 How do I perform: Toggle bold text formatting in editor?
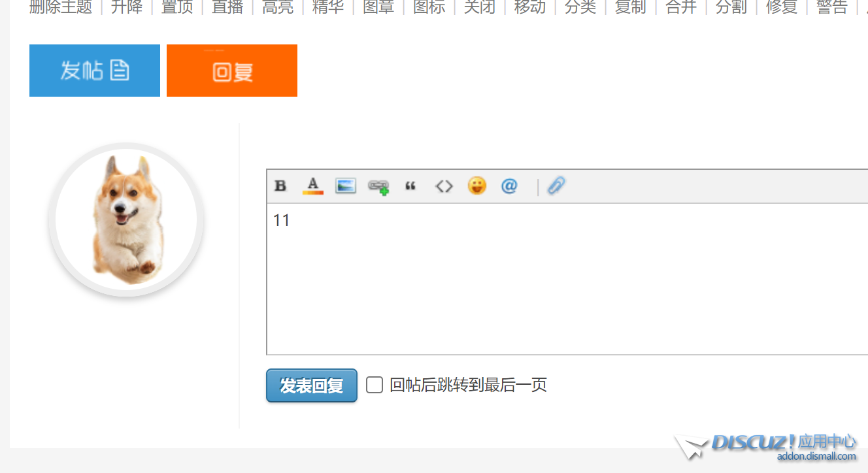coord(280,186)
